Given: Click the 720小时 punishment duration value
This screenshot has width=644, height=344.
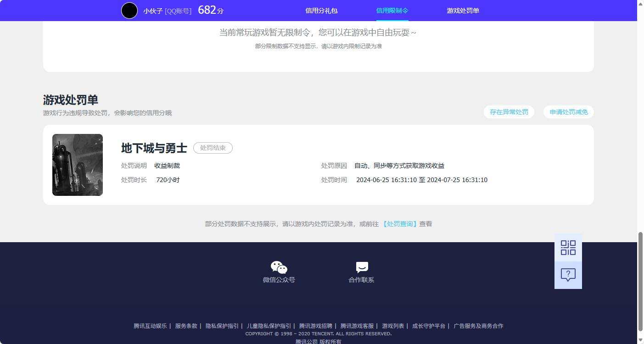Looking at the screenshot, I should pos(168,180).
